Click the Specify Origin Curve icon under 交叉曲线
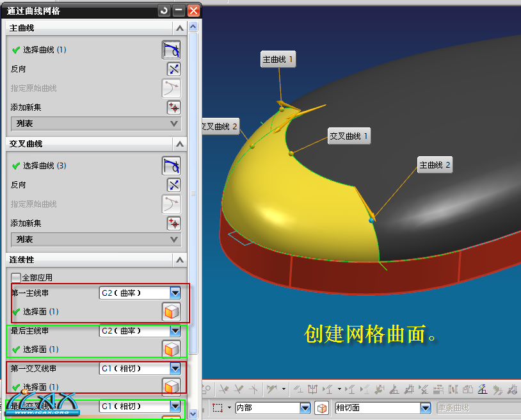The width and height of the screenshot is (521, 420). pos(172,204)
